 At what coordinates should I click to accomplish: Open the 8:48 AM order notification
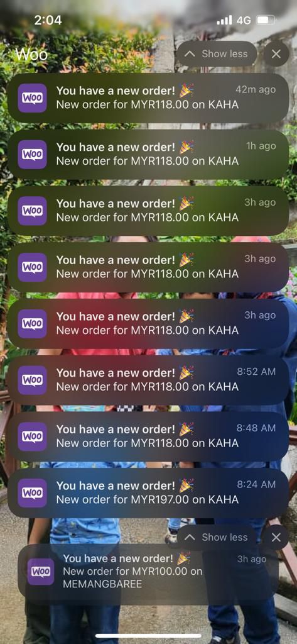point(148,436)
